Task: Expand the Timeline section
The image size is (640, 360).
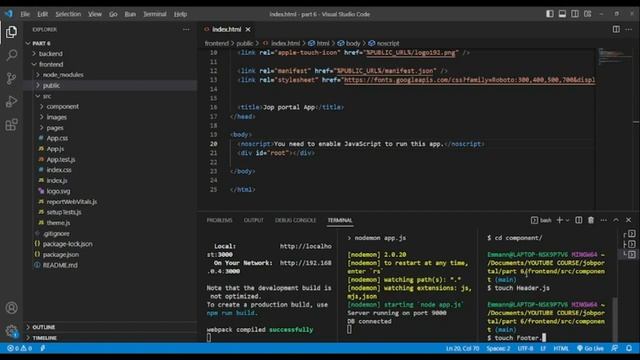Action: coord(44,338)
